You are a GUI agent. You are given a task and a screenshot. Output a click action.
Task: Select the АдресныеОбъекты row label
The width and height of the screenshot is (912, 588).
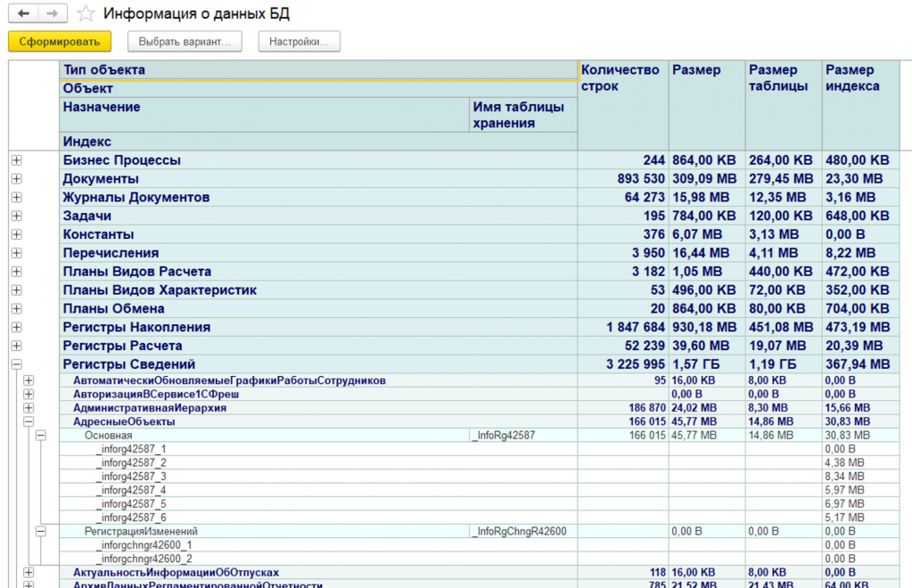pyautogui.click(x=124, y=421)
